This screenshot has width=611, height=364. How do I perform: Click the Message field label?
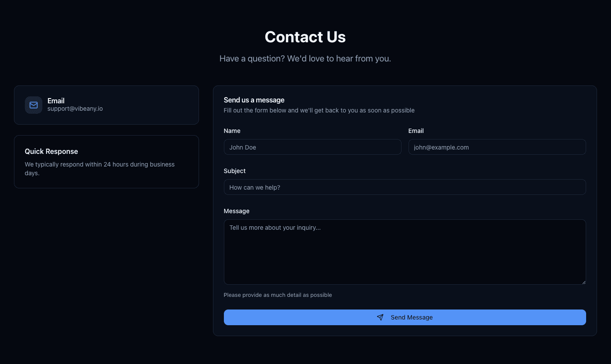(x=237, y=211)
